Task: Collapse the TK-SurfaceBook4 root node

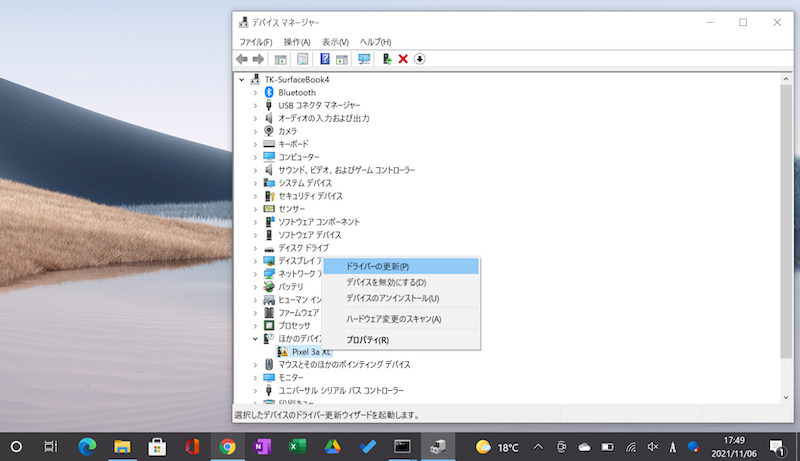Action: 243,79
